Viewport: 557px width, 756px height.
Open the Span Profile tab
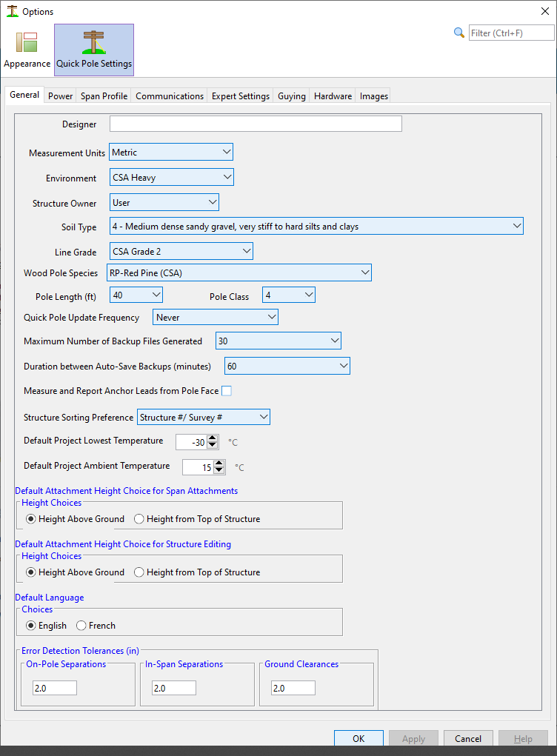[104, 96]
